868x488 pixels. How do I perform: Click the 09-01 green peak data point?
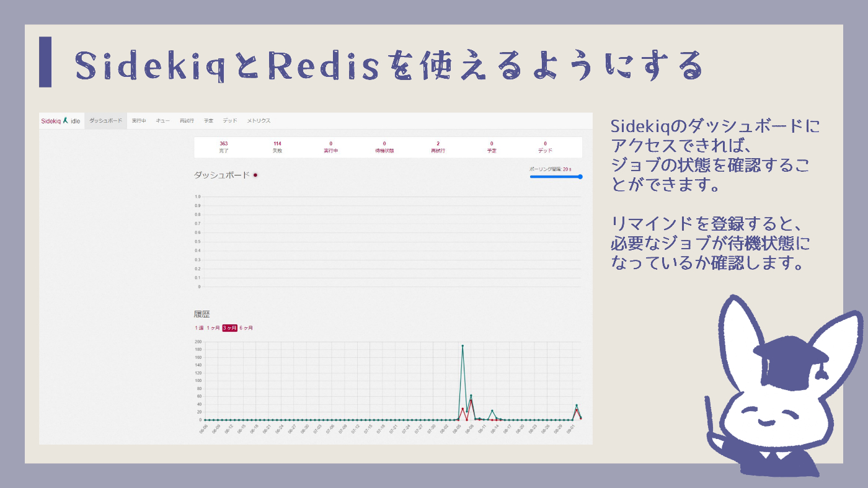[577, 406]
